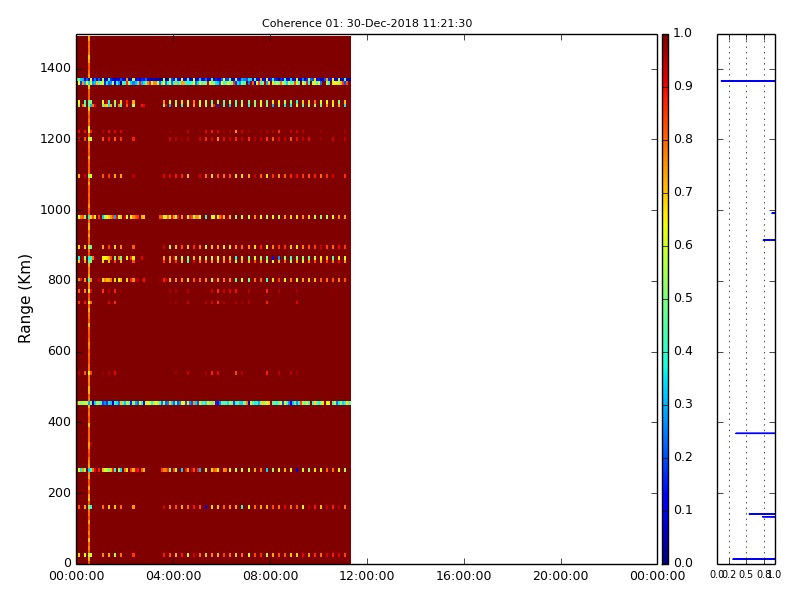Click the colorbar 0.4 value label
This screenshot has height=600, width=800.
(x=683, y=352)
